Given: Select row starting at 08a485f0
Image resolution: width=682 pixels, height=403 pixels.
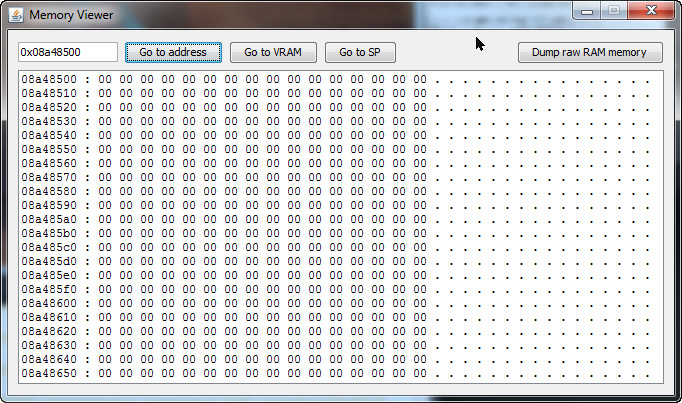Looking at the screenshot, I should (335, 290).
